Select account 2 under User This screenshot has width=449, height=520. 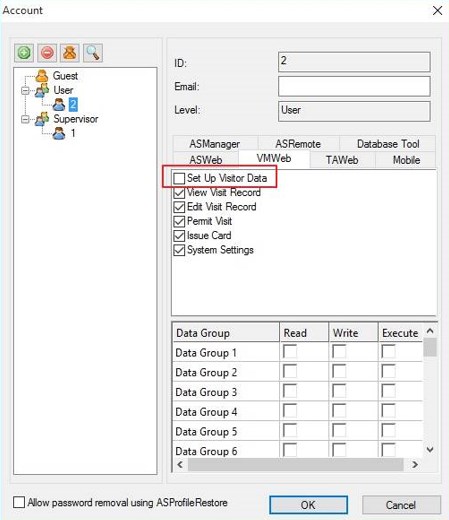pos(73,104)
